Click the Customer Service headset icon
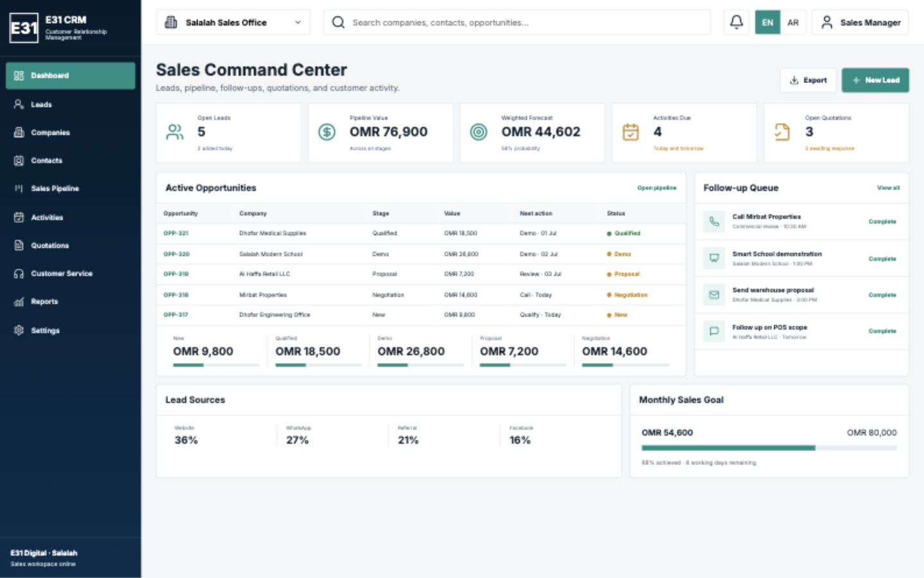This screenshot has height=578, width=924. pyautogui.click(x=19, y=274)
